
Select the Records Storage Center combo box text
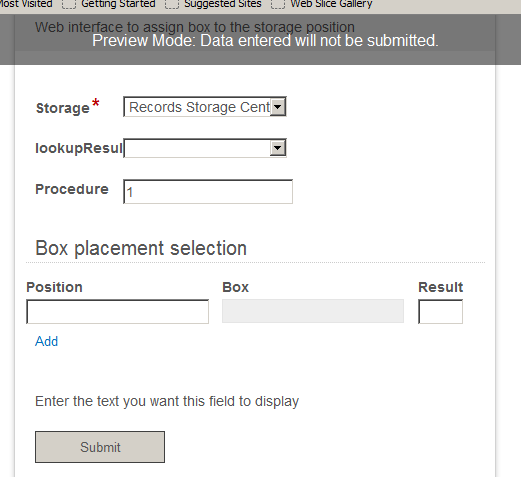[199, 107]
